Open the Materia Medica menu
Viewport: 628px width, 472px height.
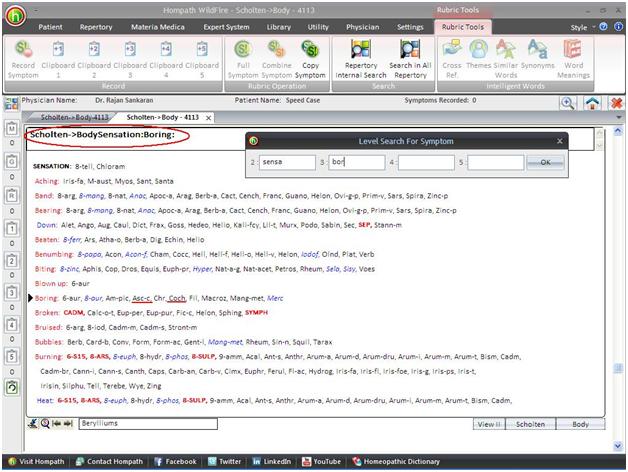click(x=158, y=27)
